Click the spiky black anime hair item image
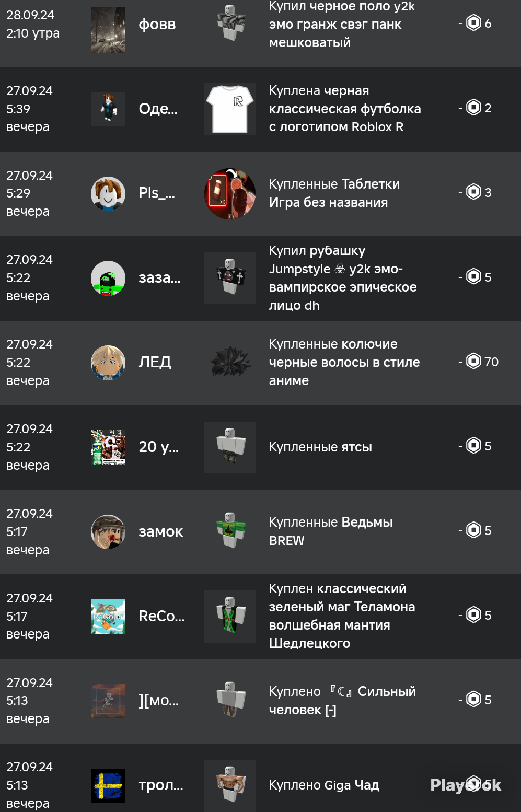The height and width of the screenshot is (812, 521). [230, 362]
